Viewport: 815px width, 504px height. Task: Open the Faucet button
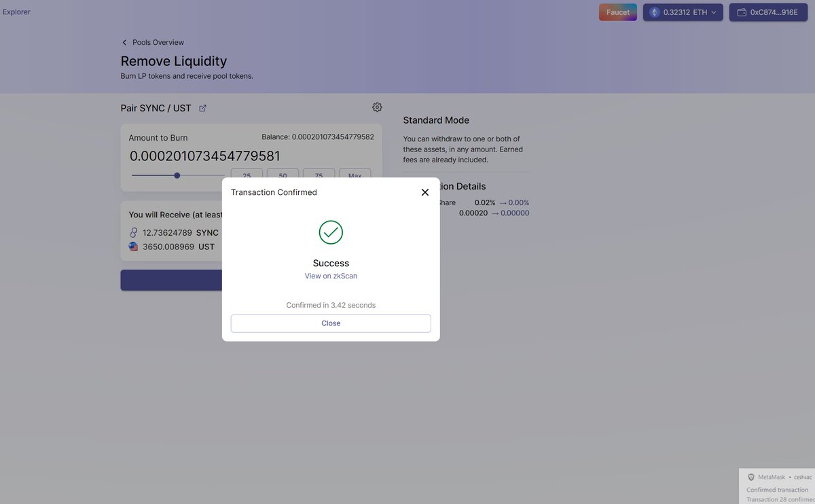coord(618,12)
